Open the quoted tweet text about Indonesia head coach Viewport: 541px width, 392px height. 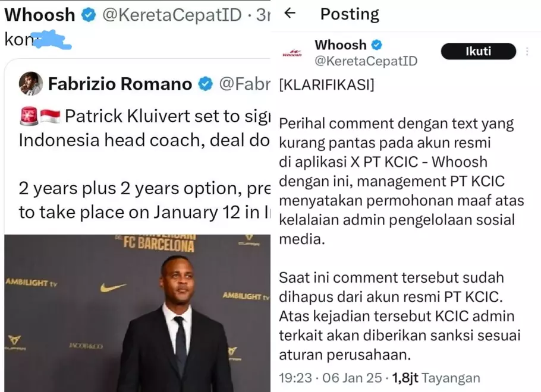pyautogui.click(x=144, y=164)
